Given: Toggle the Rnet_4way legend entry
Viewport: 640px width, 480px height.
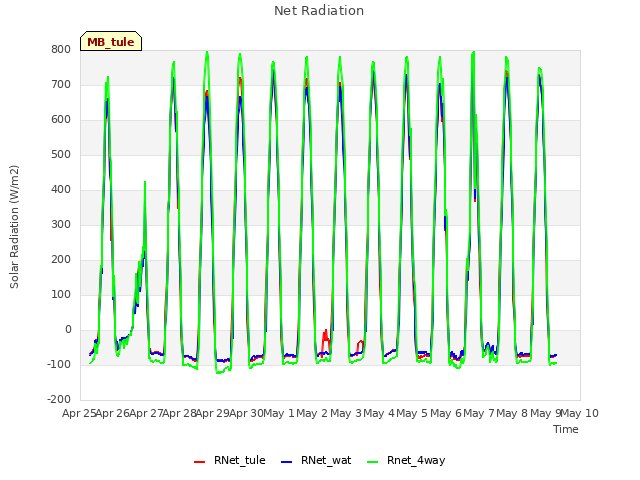Looking at the screenshot, I should [406, 460].
